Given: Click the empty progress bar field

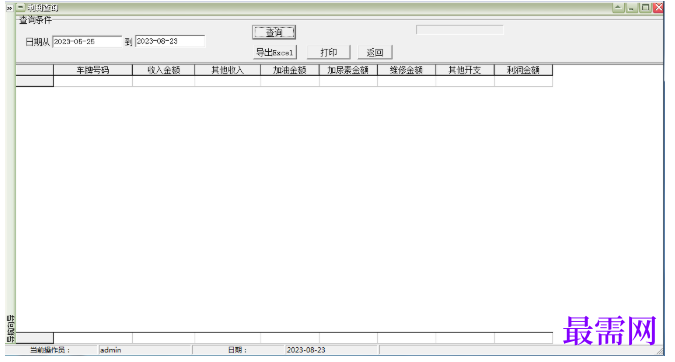Looking at the screenshot, I should 459,30.
